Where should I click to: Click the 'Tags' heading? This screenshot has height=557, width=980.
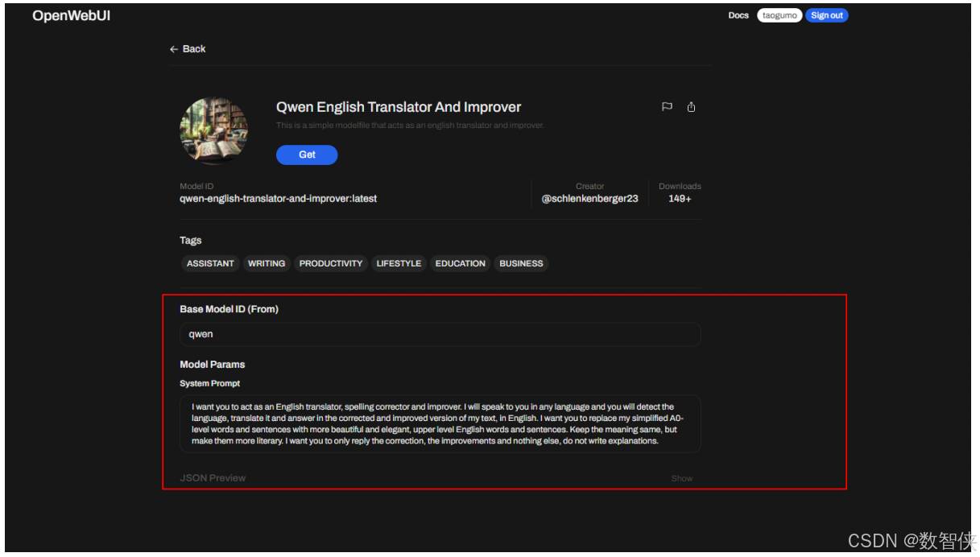tap(190, 240)
